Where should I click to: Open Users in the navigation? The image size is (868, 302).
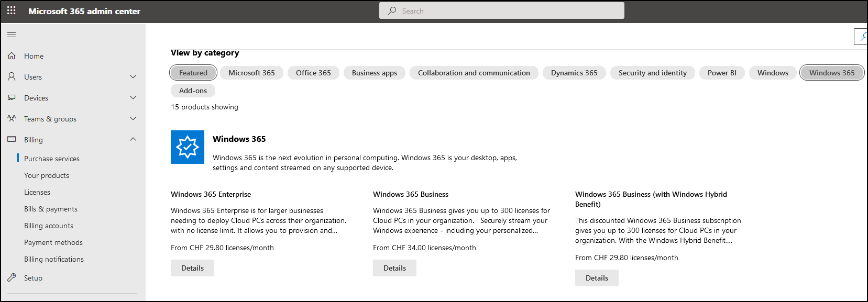(x=33, y=77)
